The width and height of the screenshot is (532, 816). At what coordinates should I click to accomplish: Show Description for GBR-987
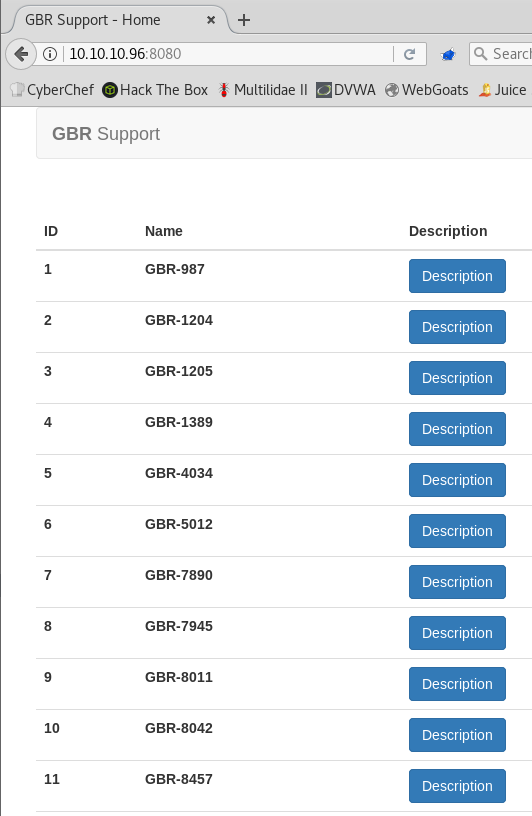(457, 276)
